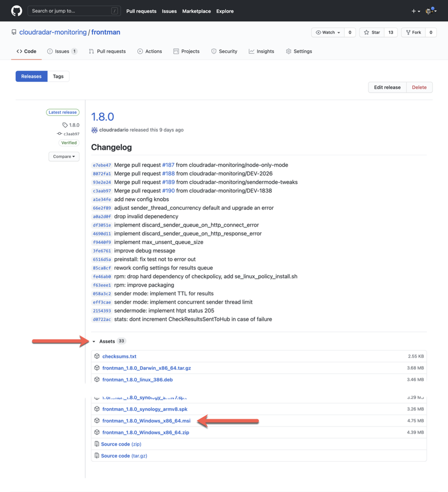Open commit hash e7ebe47

101,166
